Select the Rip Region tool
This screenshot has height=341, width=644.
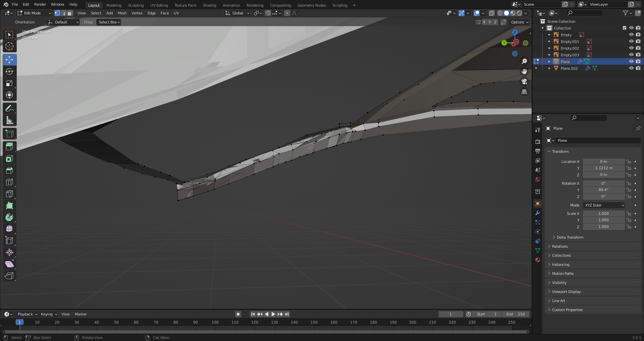(x=9, y=276)
